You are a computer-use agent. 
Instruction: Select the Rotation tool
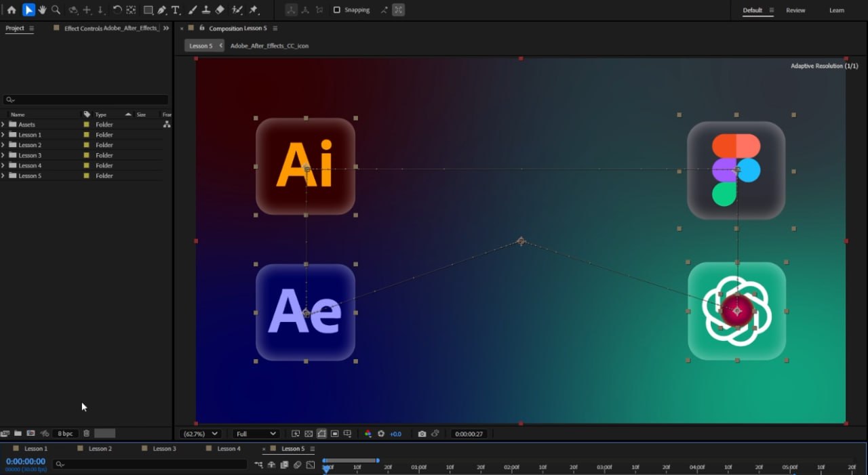tap(117, 10)
